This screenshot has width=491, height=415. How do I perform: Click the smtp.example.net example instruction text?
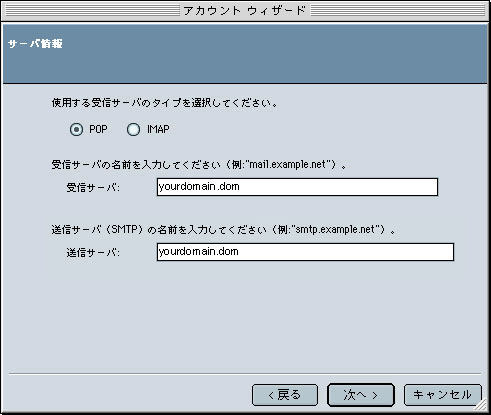tap(224, 230)
